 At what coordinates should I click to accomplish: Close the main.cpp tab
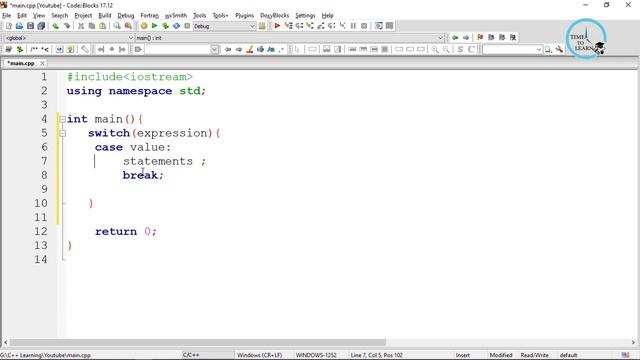tap(42, 63)
